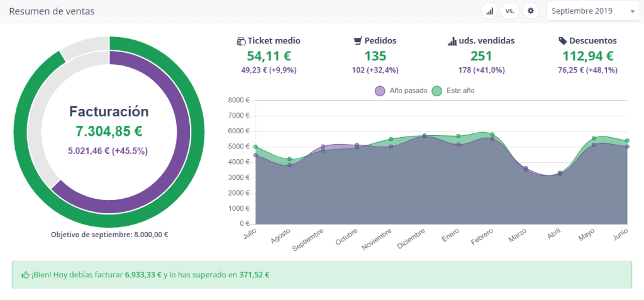Open the gear settings button

click(x=531, y=11)
